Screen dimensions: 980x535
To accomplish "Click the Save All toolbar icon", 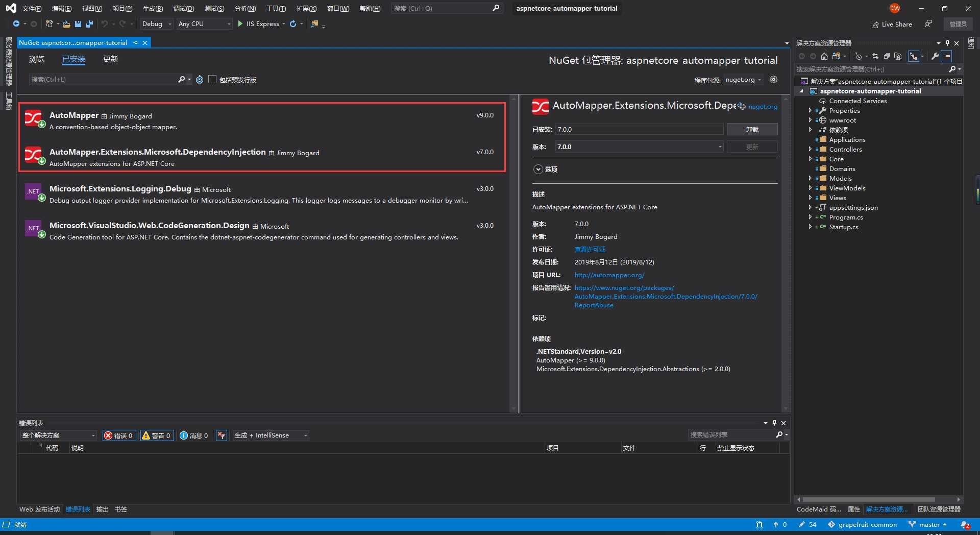I will (x=89, y=24).
